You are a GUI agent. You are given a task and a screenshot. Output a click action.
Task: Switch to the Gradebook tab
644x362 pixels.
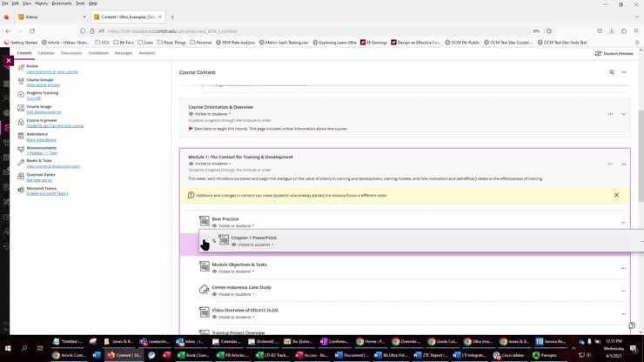click(98, 53)
